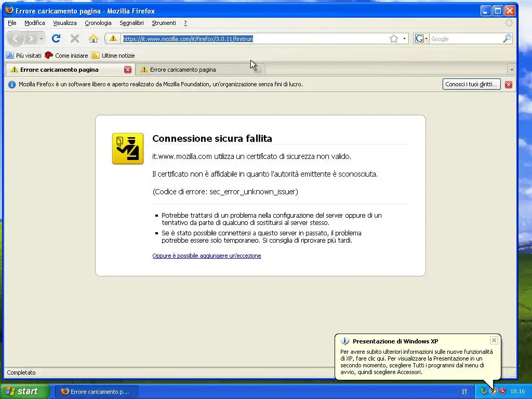Open the Segnalibri menu
The image size is (532, 399).
pyautogui.click(x=131, y=23)
